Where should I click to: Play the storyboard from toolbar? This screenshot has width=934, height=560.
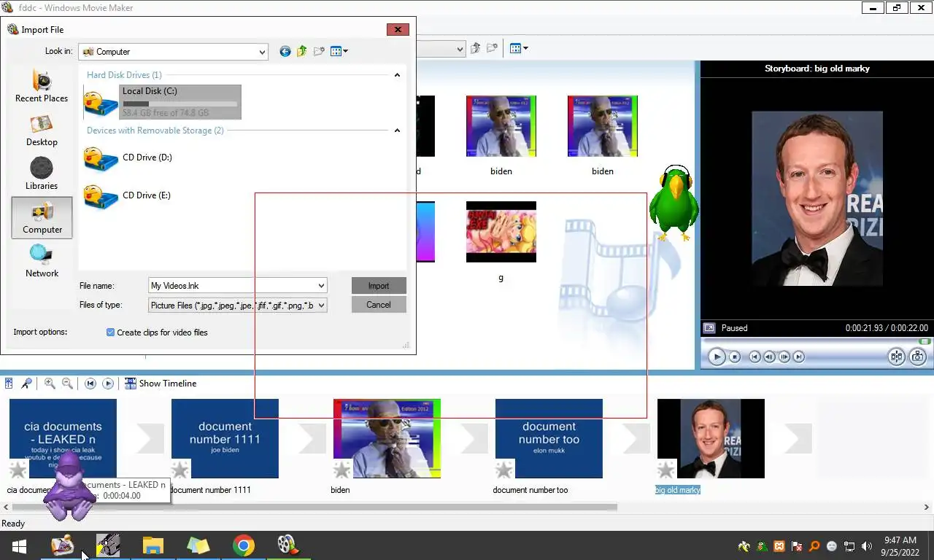(x=108, y=384)
